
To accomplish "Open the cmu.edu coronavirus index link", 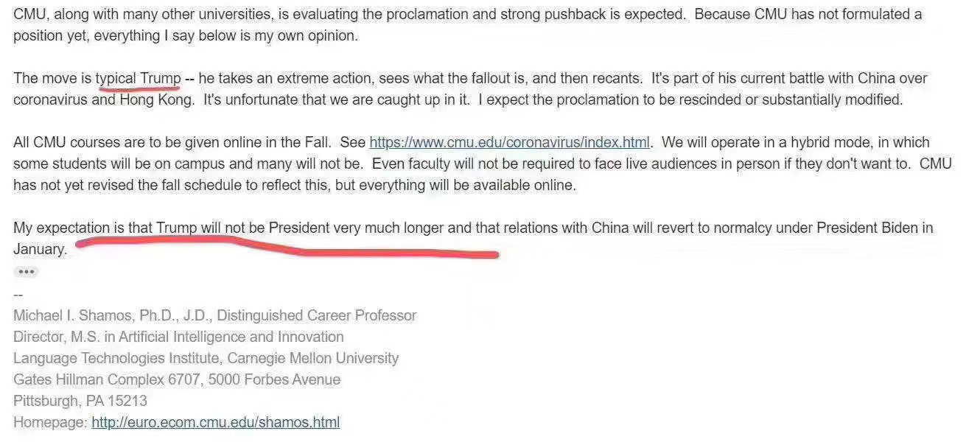I will 510,142.
